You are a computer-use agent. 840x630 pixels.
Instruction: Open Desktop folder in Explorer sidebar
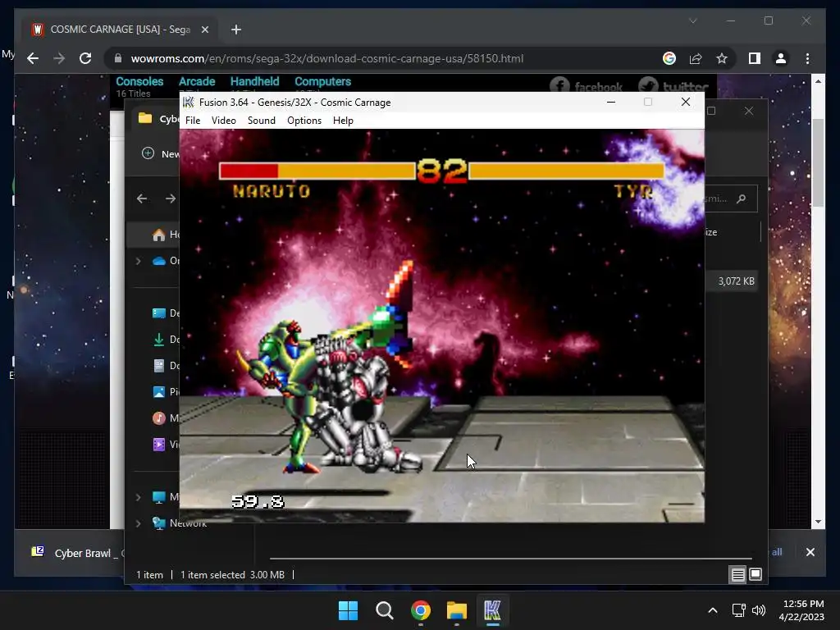tap(165, 313)
